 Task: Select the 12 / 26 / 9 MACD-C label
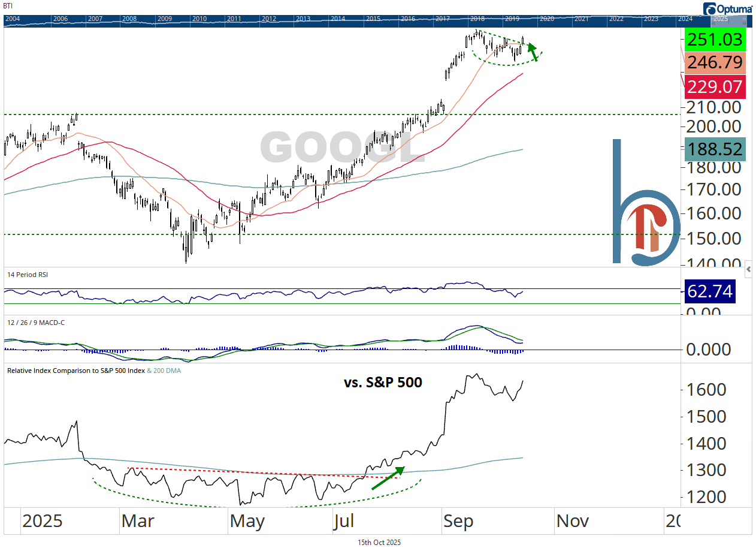[36, 323]
